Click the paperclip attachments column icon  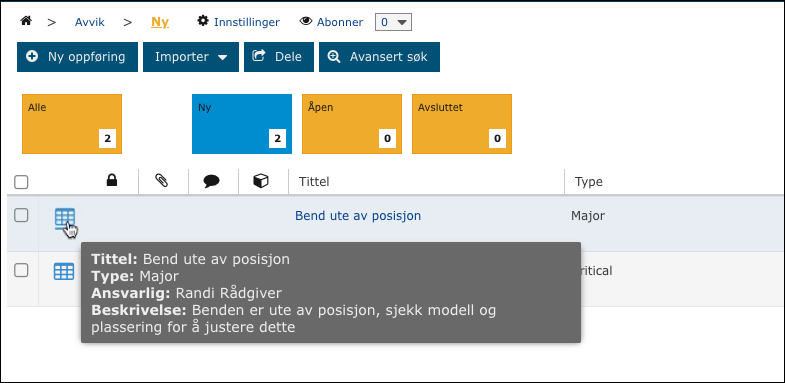[x=161, y=181]
